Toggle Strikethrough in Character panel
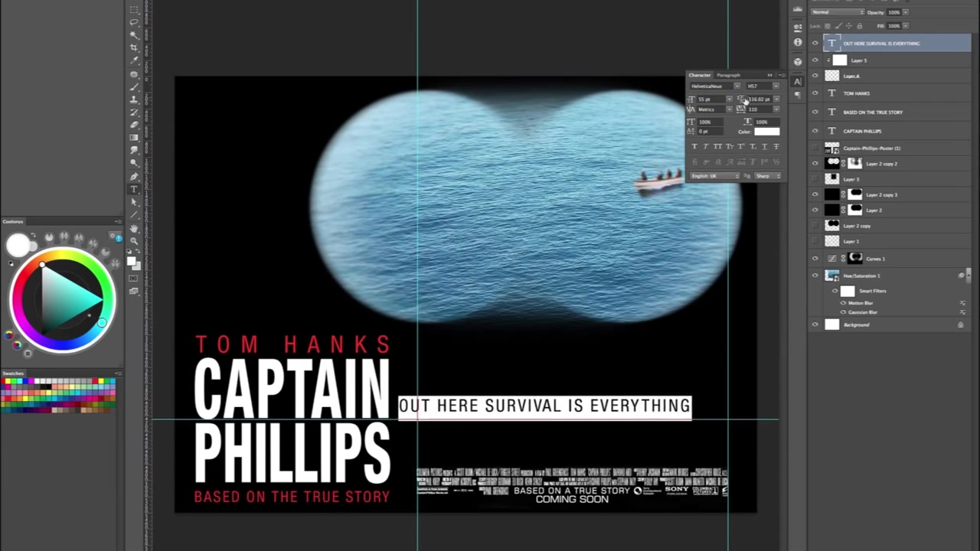Image resolution: width=980 pixels, height=551 pixels. (776, 146)
